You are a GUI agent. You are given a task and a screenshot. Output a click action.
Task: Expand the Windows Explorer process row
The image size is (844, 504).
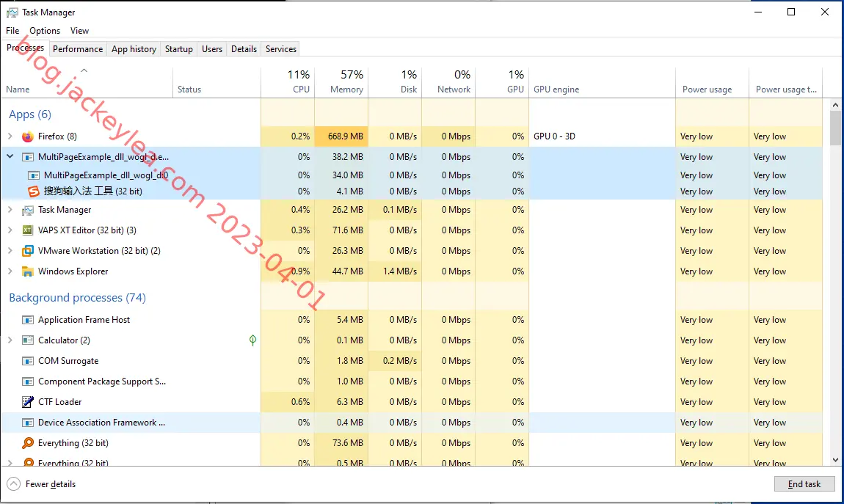coord(10,271)
